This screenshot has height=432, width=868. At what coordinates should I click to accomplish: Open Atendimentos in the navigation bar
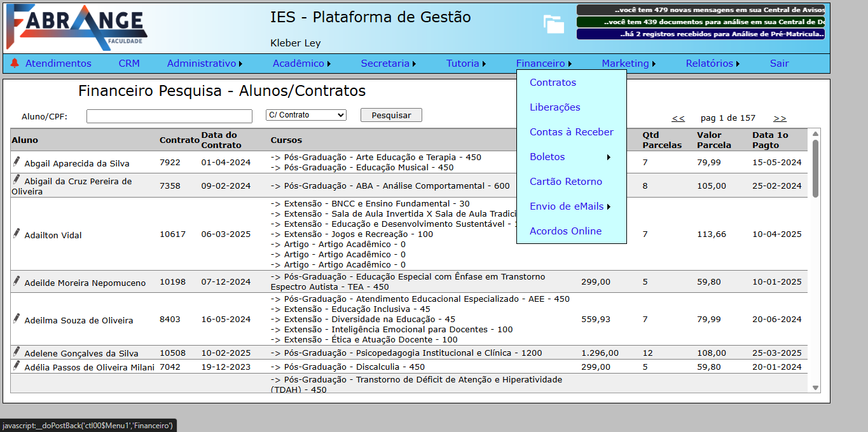tap(59, 64)
